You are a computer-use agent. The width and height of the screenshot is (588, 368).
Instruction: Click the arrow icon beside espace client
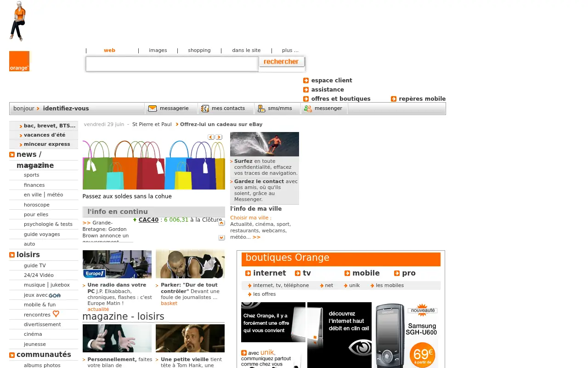pyautogui.click(x=306, y=80)
